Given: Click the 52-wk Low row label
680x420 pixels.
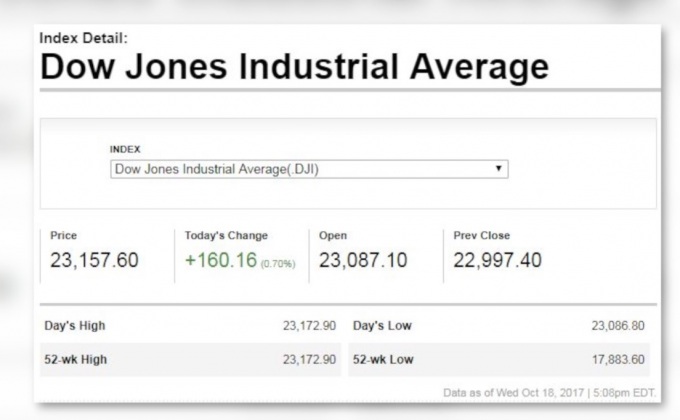Looking at the screenshot, I should coord(383,359).
